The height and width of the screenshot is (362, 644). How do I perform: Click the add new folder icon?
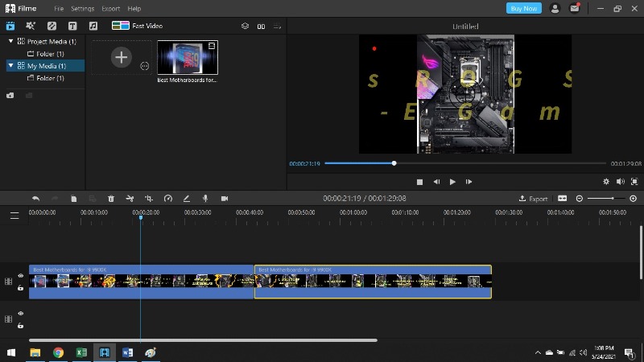(10, 96)
